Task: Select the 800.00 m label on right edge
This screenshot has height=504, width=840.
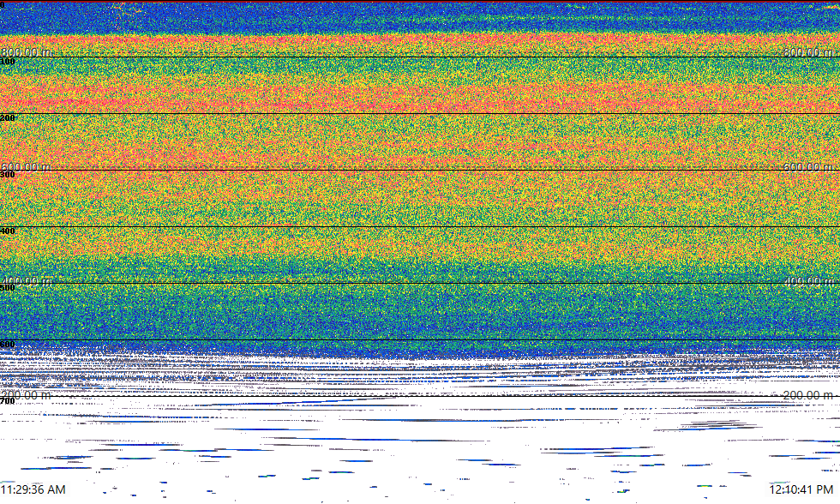Action: point(808,52)
